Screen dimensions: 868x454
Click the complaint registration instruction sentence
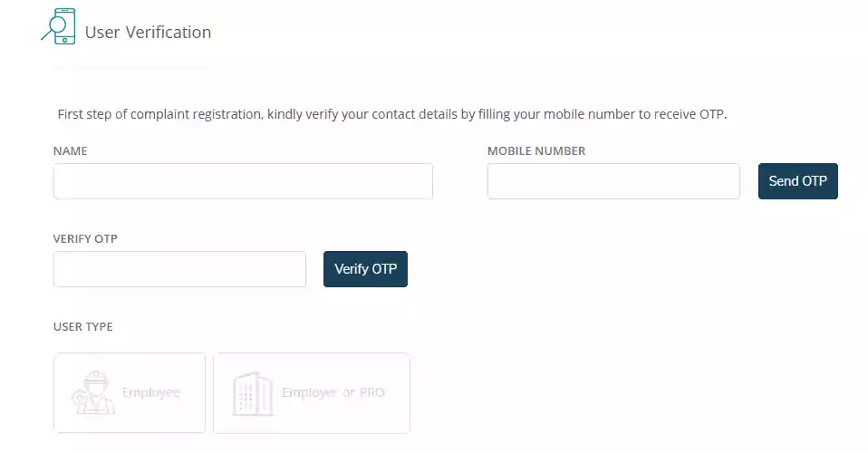click(392, 114)
